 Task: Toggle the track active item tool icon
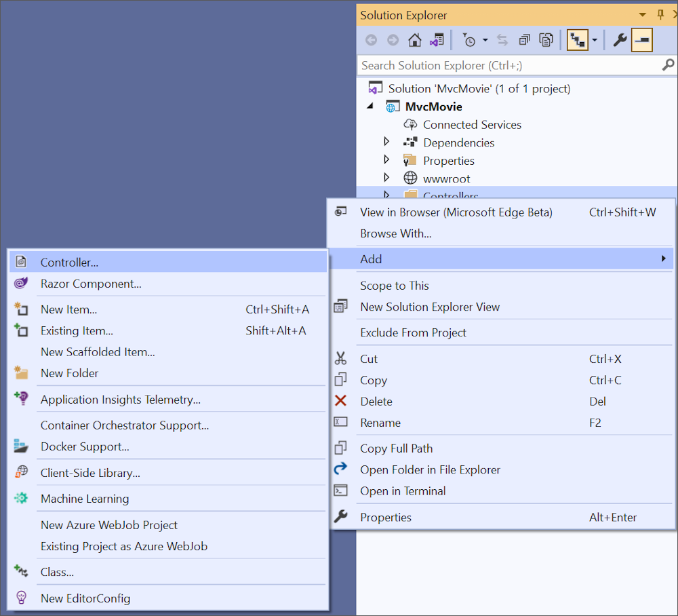point(577,40)
